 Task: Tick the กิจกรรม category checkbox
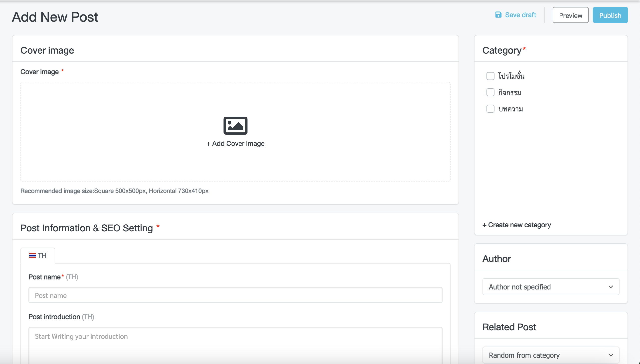(x=490, y=92)
